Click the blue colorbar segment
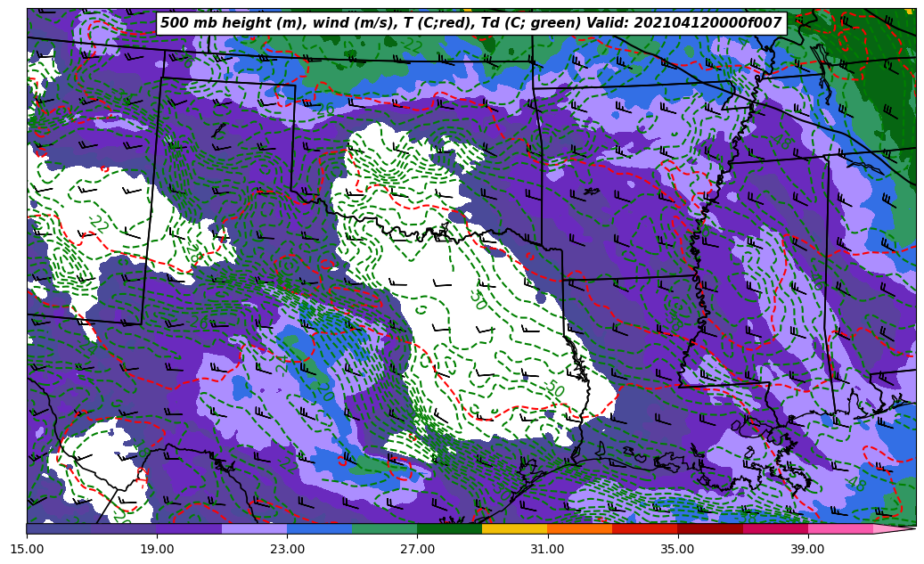 point(319,528)
